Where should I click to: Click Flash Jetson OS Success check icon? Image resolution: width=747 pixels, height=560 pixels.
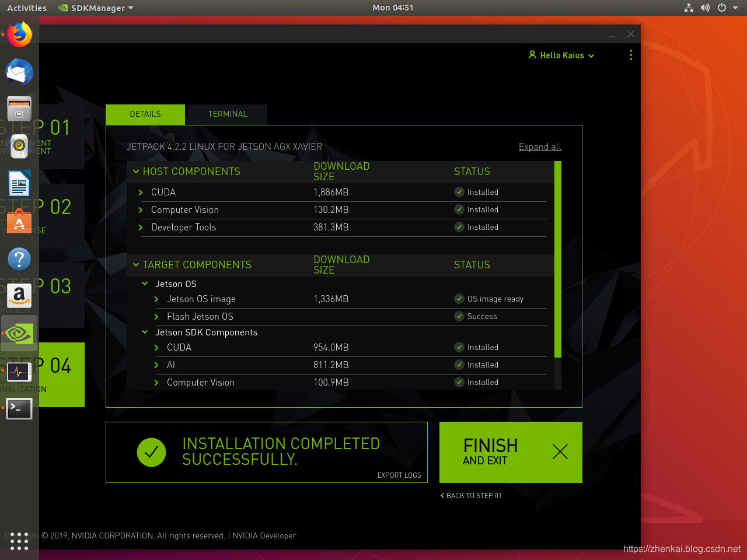459,316
